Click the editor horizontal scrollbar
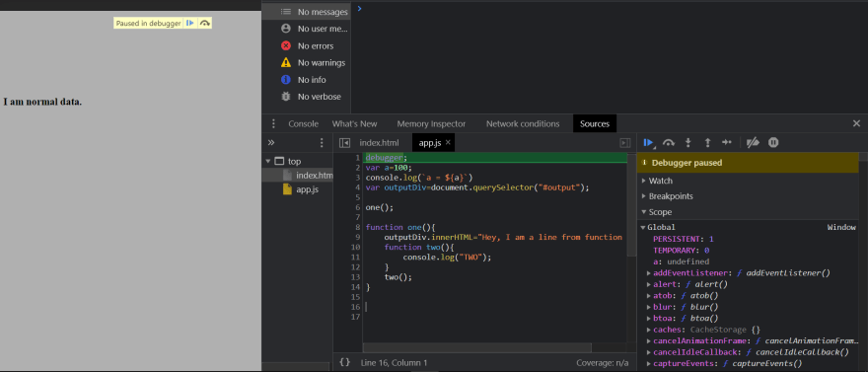The height and width of the screenshot is (372, 868). [477, 347]
